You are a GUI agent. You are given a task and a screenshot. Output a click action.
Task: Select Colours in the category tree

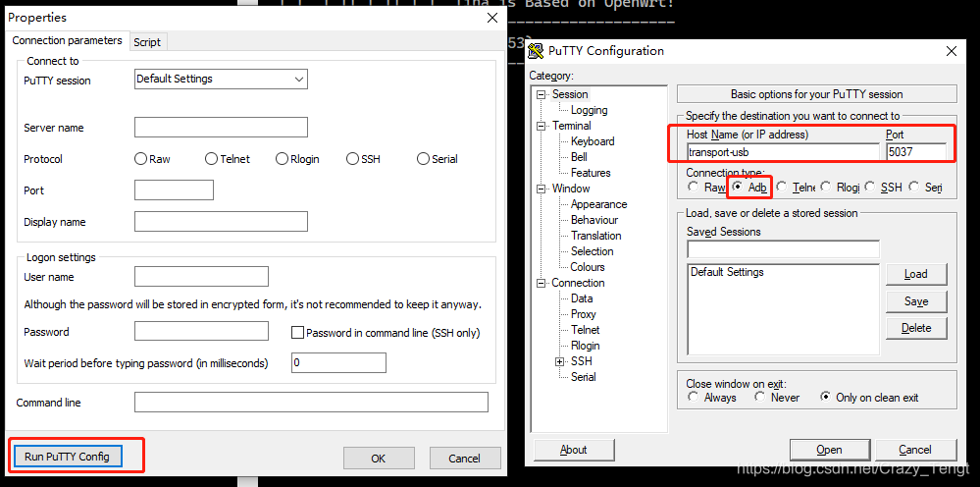(x=588, y=267)
